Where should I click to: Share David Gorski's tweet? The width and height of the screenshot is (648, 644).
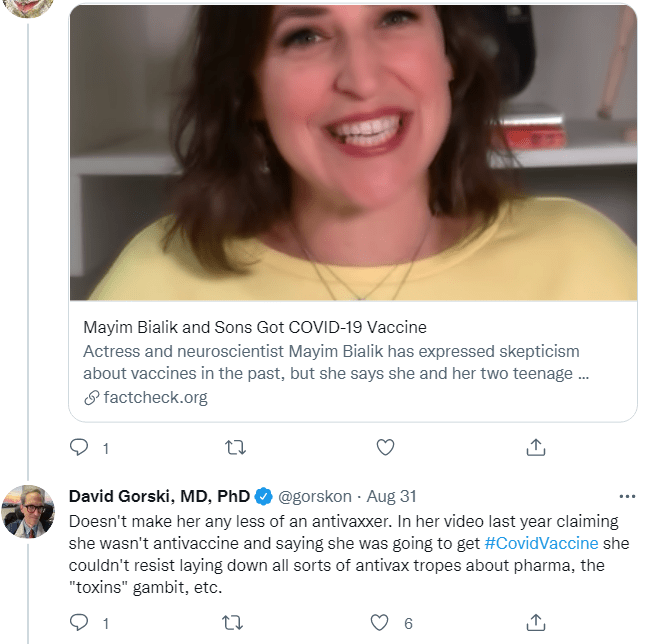point(536,622)
